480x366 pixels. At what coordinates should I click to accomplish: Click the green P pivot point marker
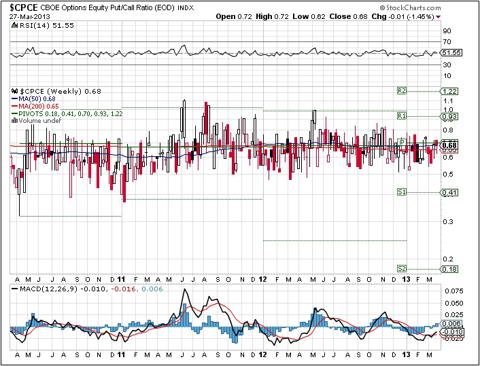(x=402, y=141)
